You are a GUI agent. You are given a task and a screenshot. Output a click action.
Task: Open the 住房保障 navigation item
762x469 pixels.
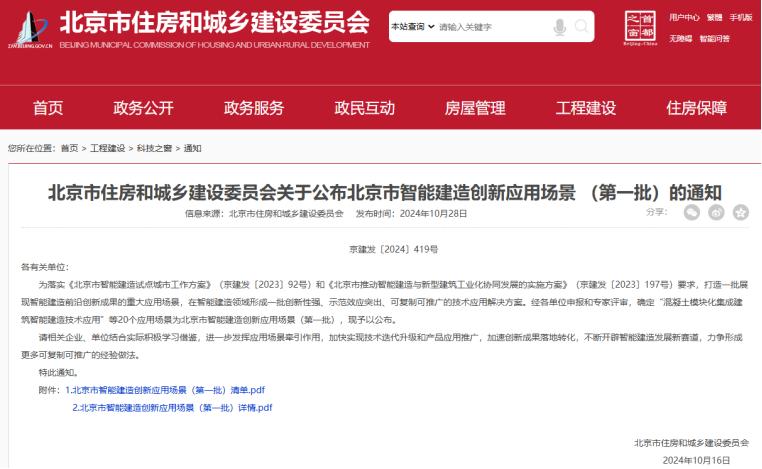pos(696,108)
